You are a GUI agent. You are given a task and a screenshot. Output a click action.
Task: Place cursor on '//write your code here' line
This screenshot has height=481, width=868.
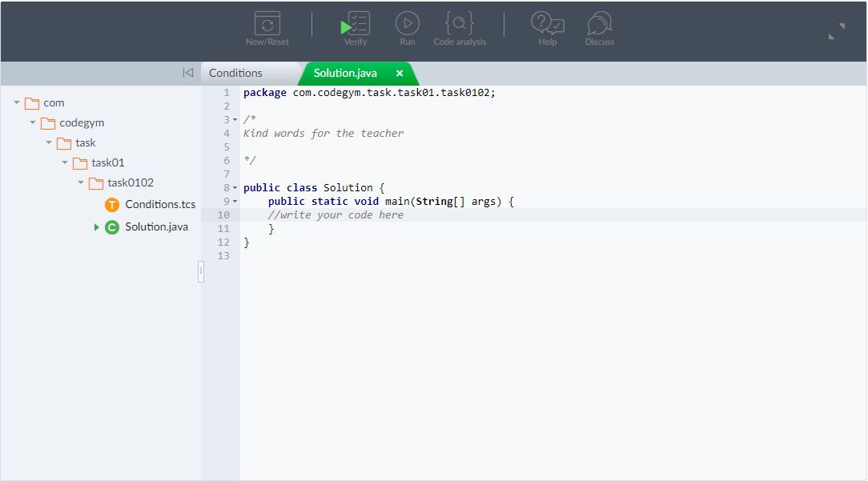pos(336,215)
